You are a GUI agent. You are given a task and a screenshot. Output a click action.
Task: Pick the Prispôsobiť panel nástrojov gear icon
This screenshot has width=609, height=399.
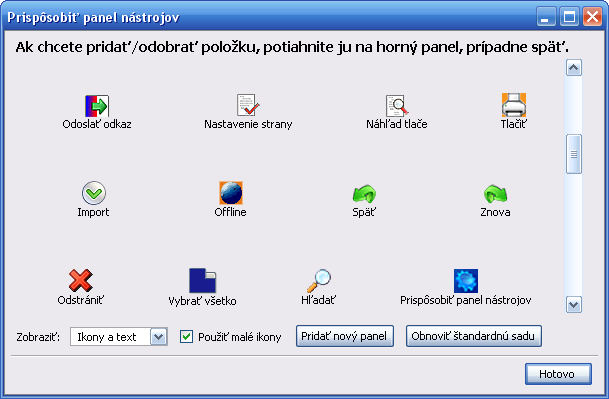[x=466, y=281]
